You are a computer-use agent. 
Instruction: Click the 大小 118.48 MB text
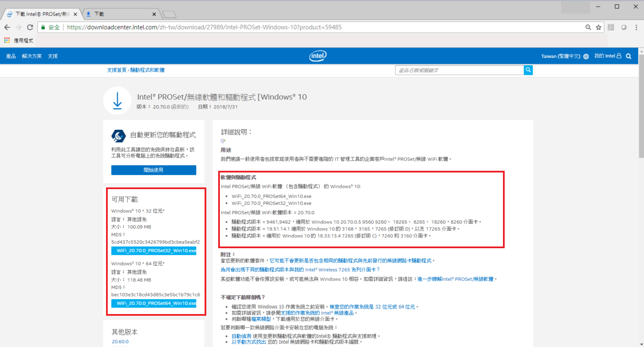(131, 280)
